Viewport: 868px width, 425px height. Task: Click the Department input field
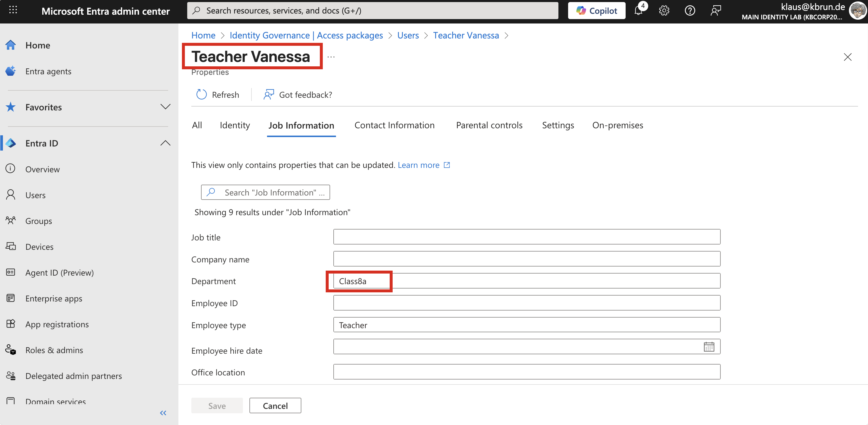pos(526,281)
